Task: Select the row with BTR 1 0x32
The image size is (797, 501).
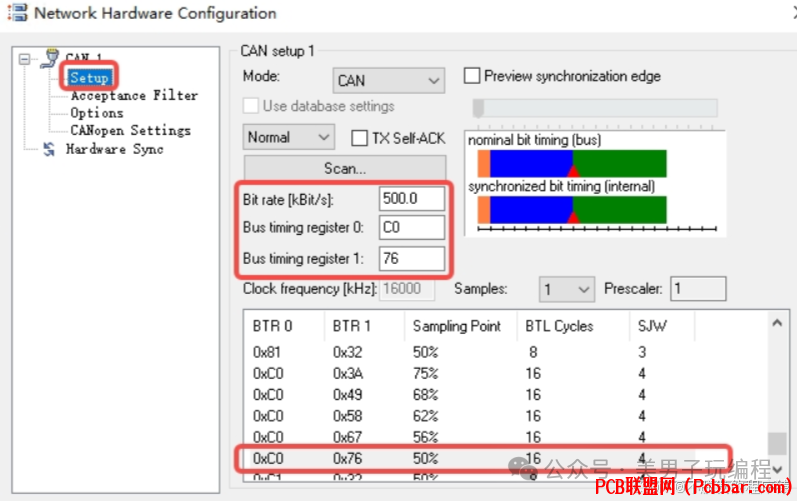Action: click(469, 352)
